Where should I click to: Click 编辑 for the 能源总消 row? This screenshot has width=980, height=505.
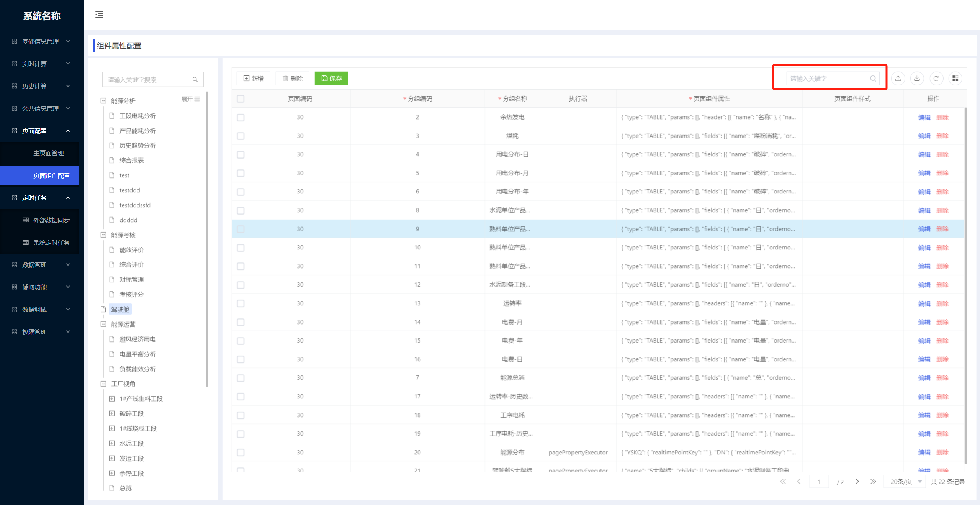click(924, 378)
